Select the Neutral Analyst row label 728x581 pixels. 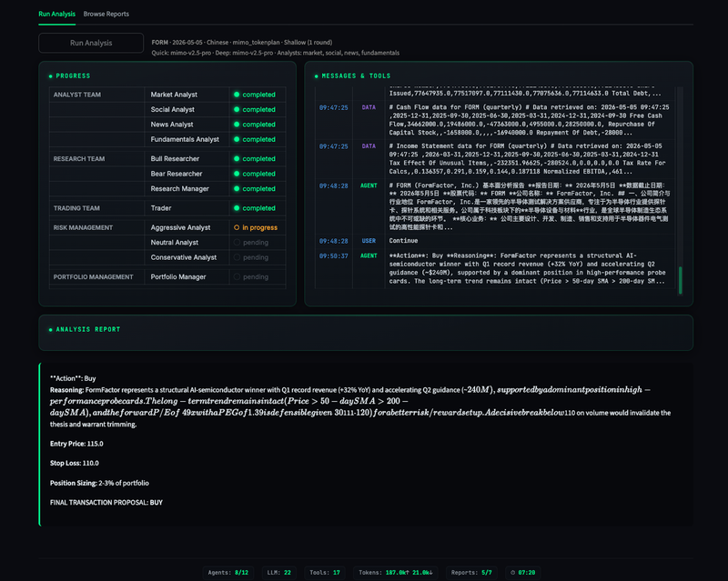pyautogui.click(x=174, y=242)
